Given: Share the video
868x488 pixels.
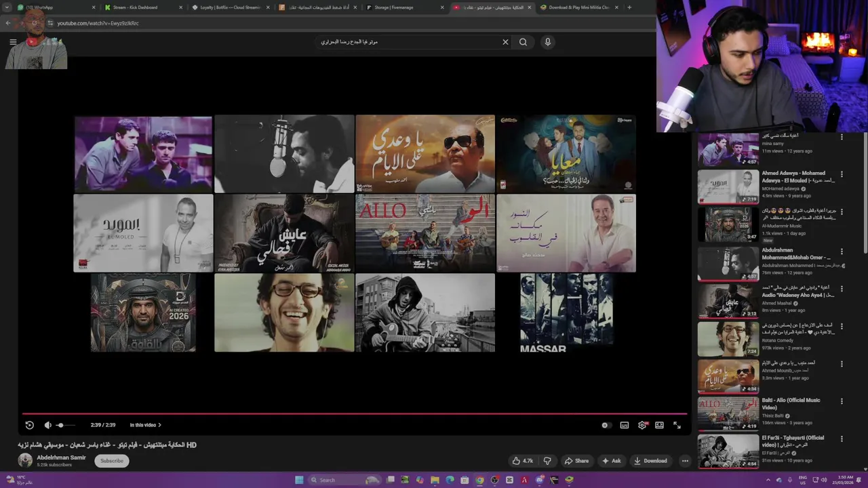Looking at the screenshot, I should 576,461.
